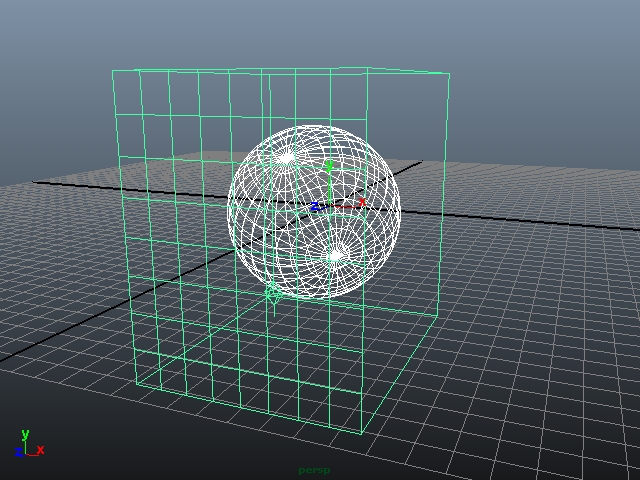640x480 pixels.
Task: Click the sphere's upper pole convergence point
Action: pos(286,157)
